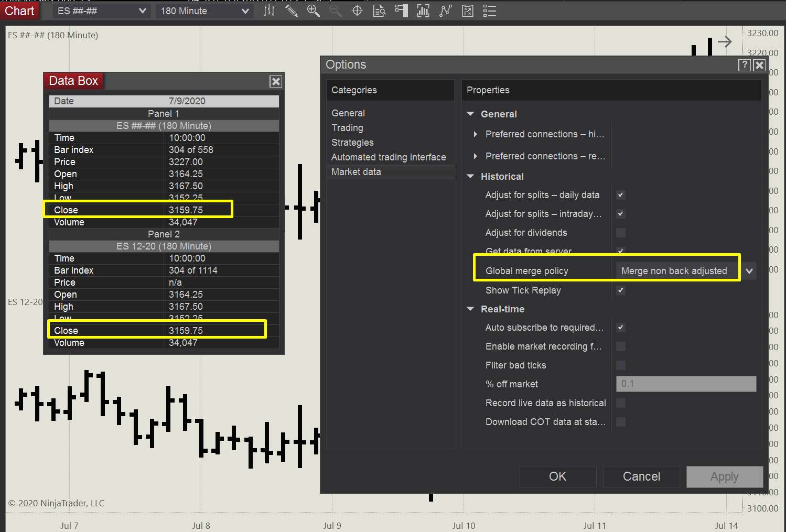
Task: Toggle the Data Box toolbar icon
Action: [379, 10]
